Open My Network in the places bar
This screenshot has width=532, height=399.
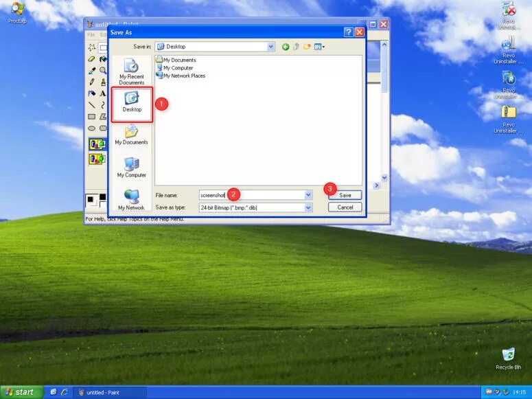pos(131,200)
